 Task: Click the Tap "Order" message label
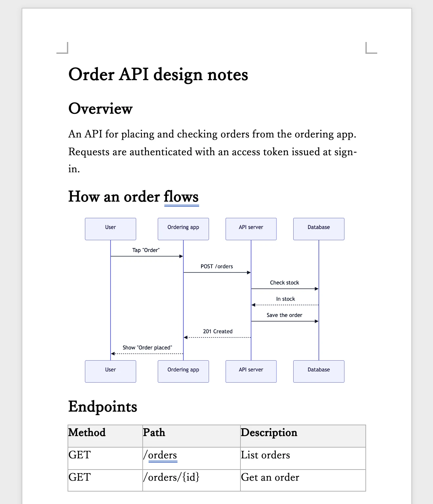pyautogui.click(x=146, y=250)
